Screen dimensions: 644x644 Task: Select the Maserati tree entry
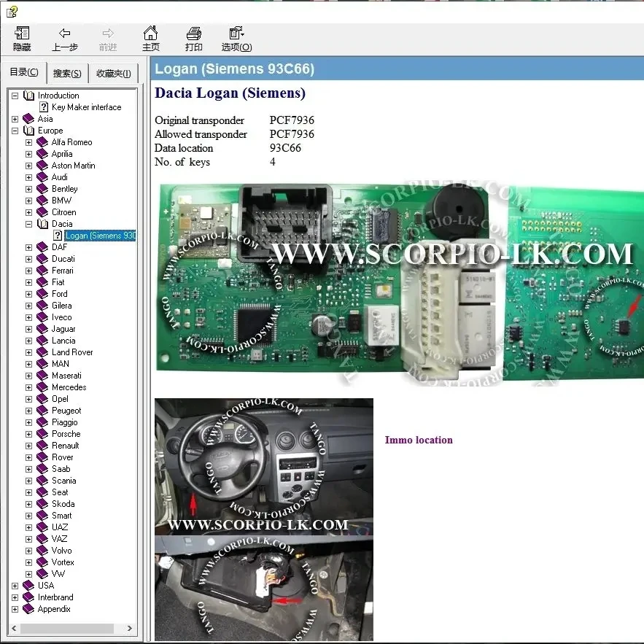click(66, 376)
